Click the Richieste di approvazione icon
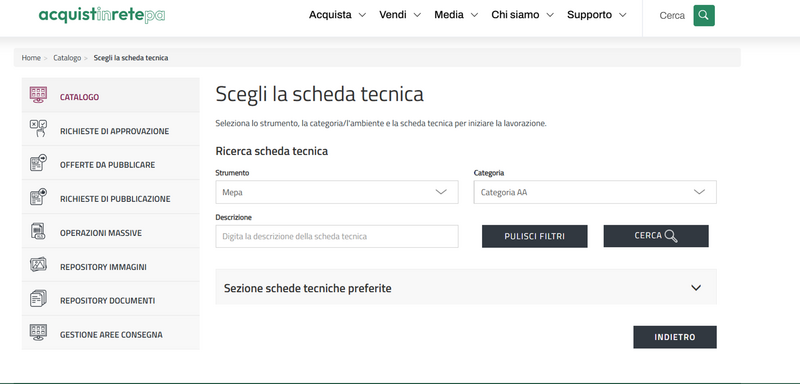Screen dimensions: 800x384 pyautogui.click(x=38, y=129)
